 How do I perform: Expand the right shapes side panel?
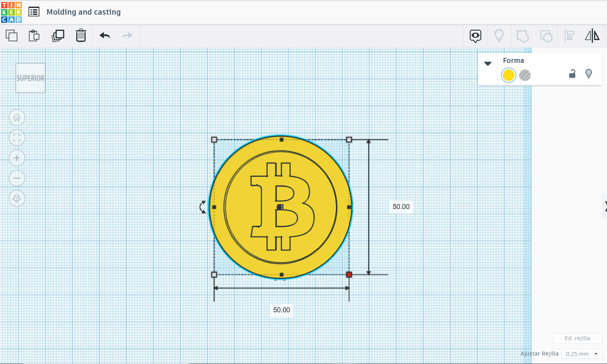[x=605, y=206]
